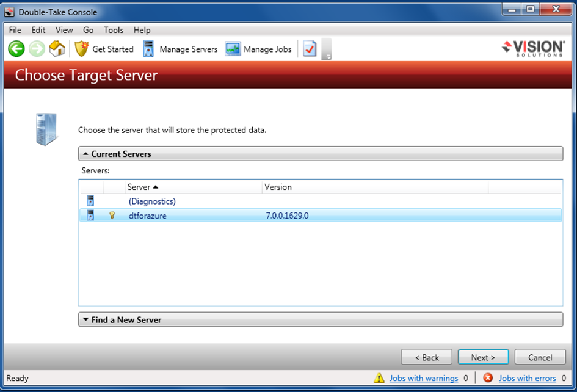The width and height of the screenshot is (577, 392).
Task: Open the toolbar overflow options arrow
Action: pos(327,49)
